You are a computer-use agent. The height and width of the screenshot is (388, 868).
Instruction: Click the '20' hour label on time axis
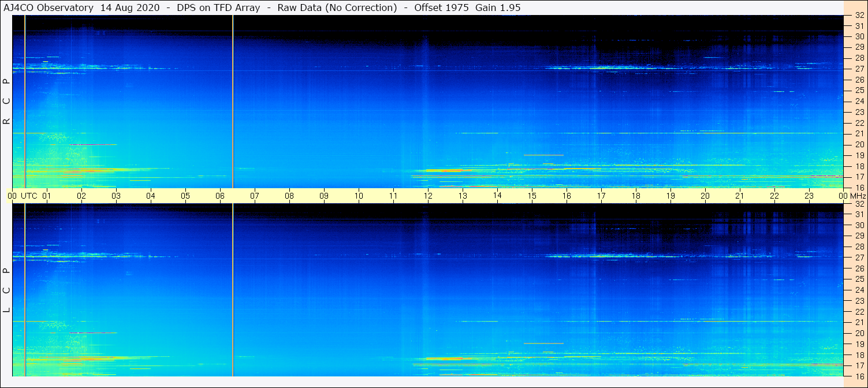[x=705, y=196]
